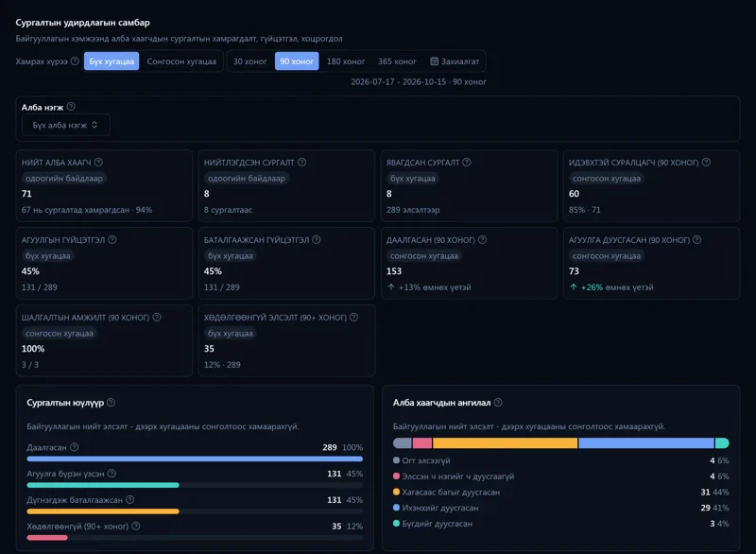Click the blue segment of the ангилал bar
Viewport: 756px width, 554px height.
pyautogui.click(x=646, y=443)
